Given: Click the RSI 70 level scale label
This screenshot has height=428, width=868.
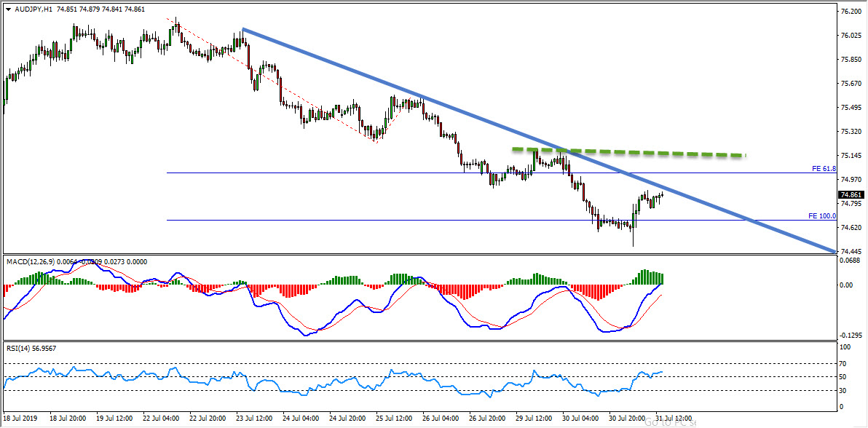Looking at the screenshot, I should [844, 363].
